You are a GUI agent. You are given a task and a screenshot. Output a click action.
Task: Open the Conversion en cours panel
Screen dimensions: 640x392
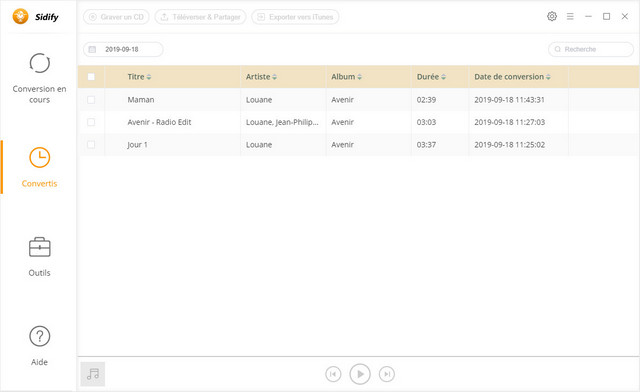point(39,78)
